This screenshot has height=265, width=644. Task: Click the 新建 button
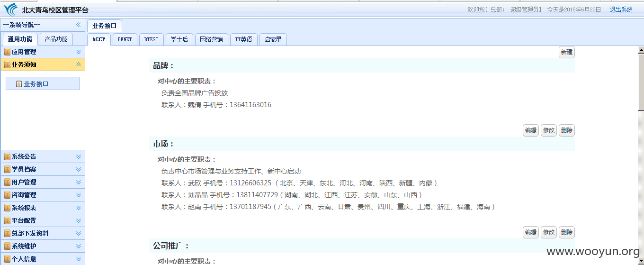[x=567, y=52]
